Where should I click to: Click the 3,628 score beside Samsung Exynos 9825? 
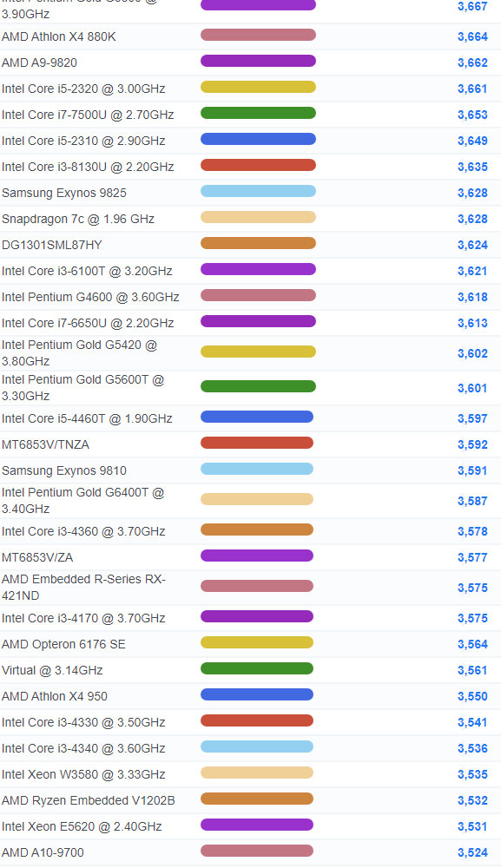pyautogui.click(x=472, y=193)
